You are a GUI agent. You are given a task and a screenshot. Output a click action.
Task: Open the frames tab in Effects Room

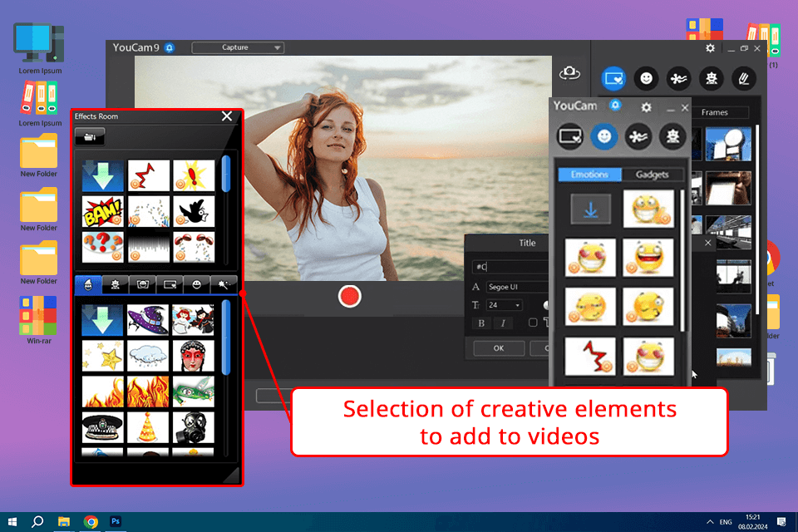click(170, 284)
